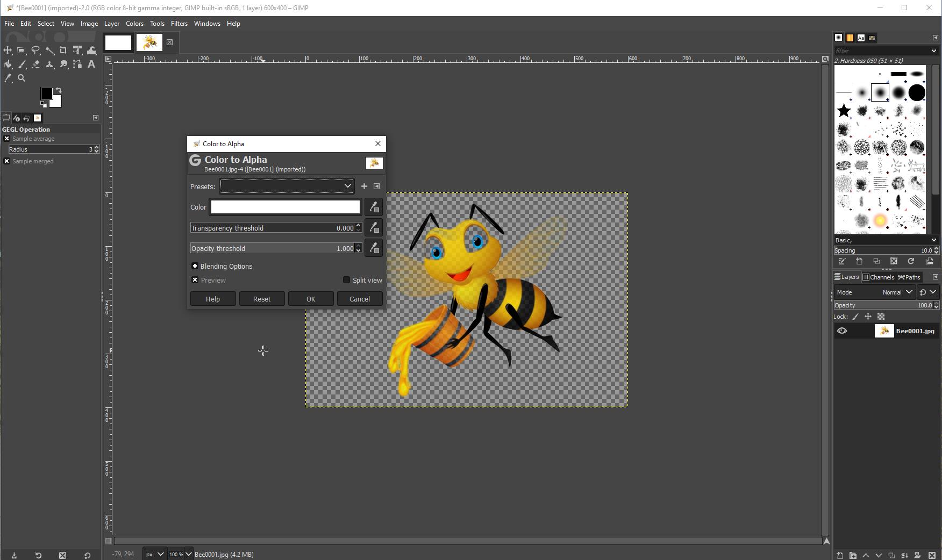Click the Reset button
This screenshot has width=942, height=560.
262,299
